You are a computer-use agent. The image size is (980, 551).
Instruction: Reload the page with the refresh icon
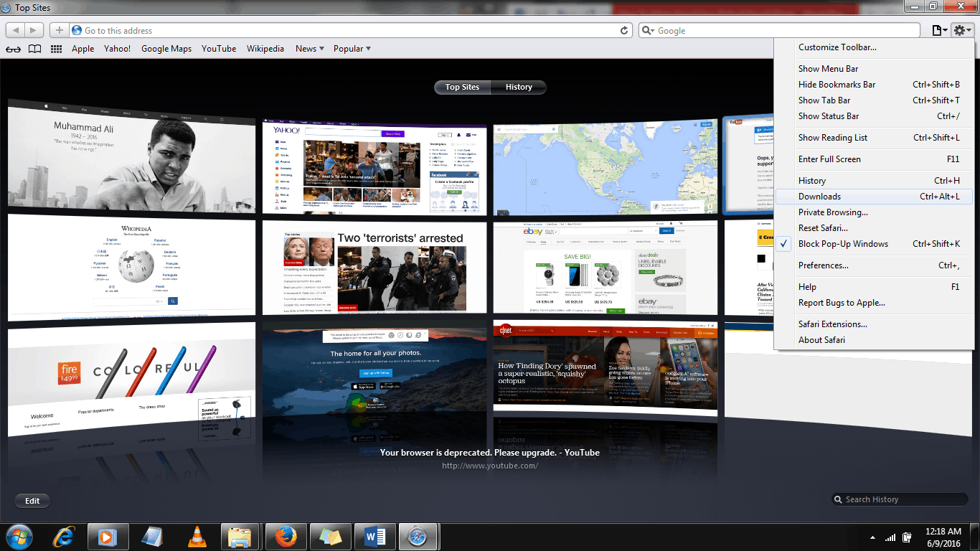624,30
